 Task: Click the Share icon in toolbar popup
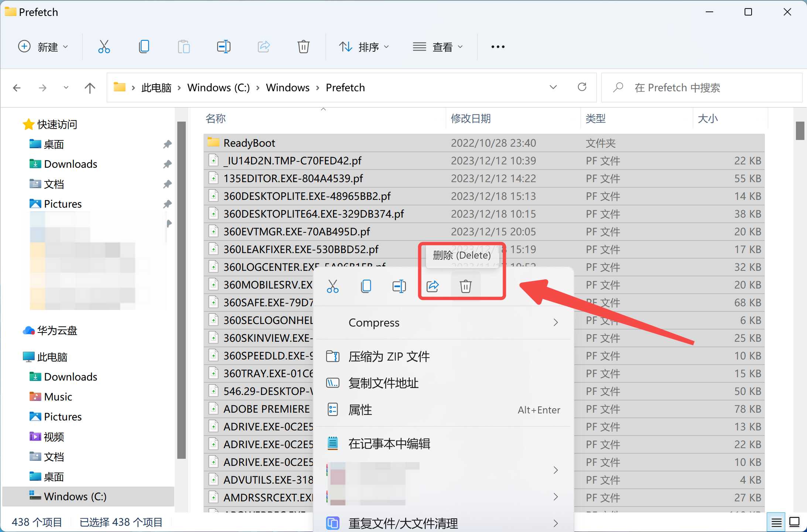[x=432, y=286]
